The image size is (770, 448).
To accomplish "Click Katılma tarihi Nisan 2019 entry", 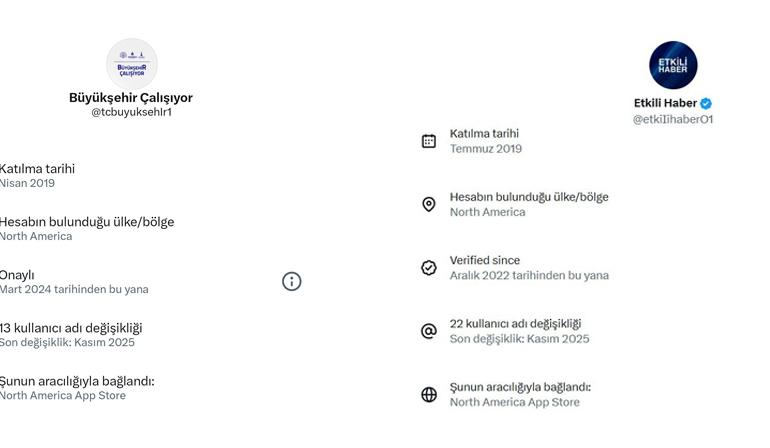I will (x=38, y=175).
